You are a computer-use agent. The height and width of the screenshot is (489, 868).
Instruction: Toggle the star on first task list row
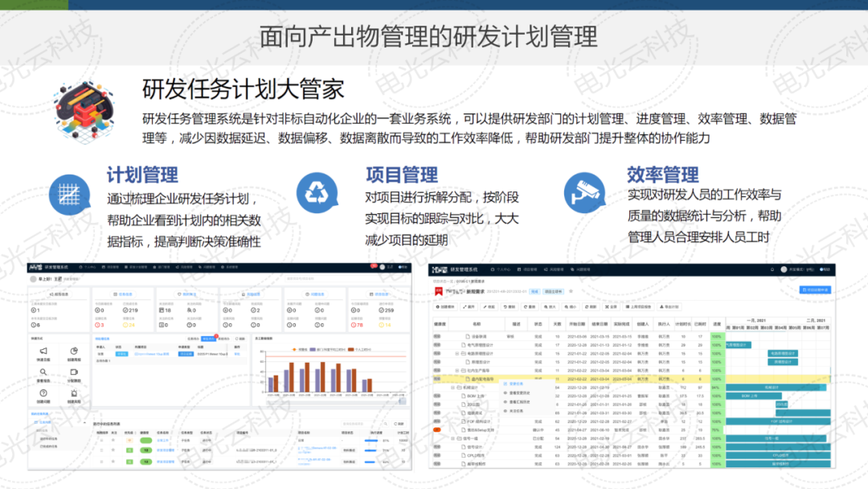(x=115, y=441)
